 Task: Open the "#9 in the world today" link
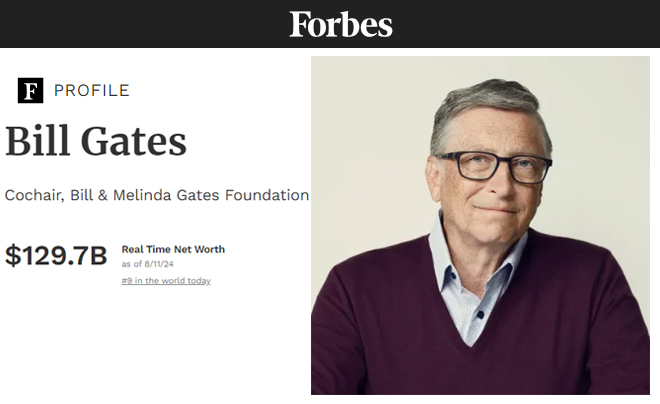(166, 281)
